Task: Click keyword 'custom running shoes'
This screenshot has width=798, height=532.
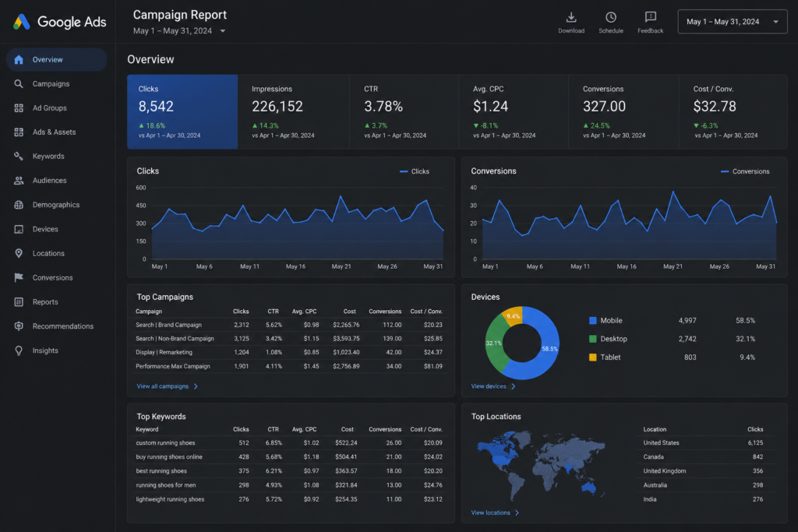Action: (165, 443)
